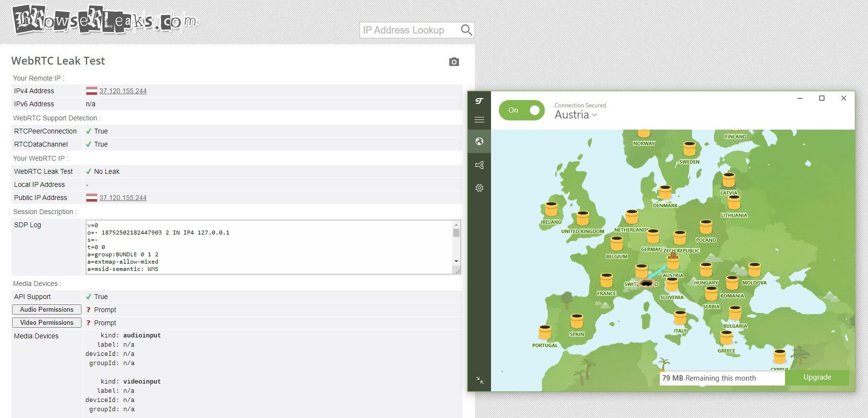Select the Denmark tunnel on map
The height and width of the screenshot is (418, 868).
[x=665, y=192]
